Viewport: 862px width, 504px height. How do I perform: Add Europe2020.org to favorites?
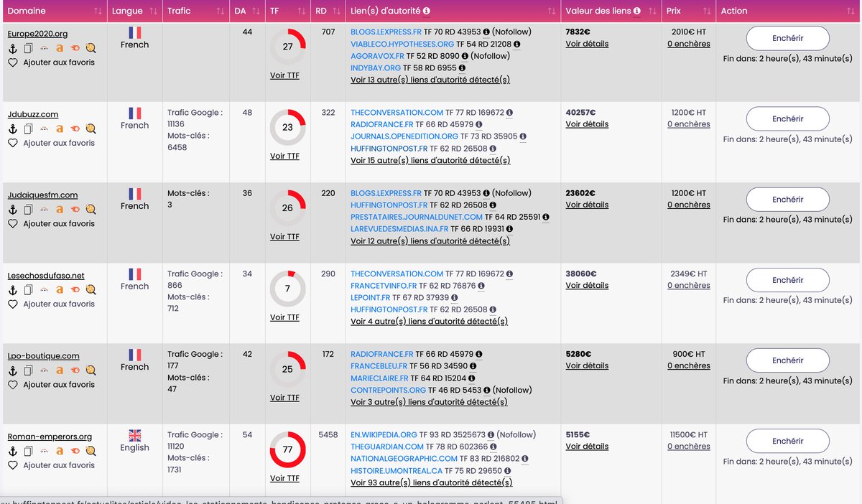(51, 62)
